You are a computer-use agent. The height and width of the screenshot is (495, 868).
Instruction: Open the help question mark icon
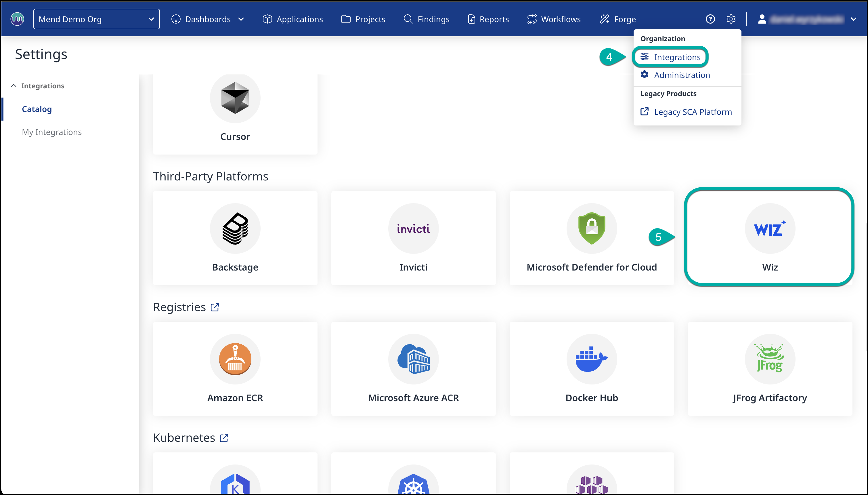[710, 19]
